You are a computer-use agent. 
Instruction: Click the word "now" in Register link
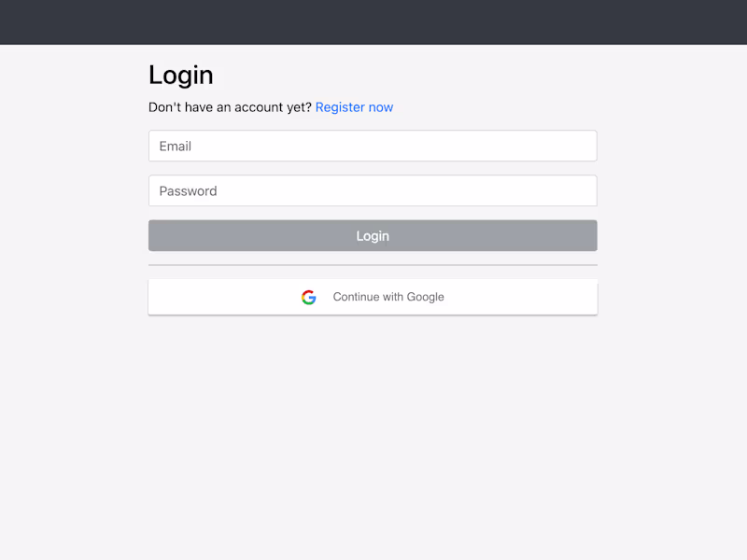(381, 107)
